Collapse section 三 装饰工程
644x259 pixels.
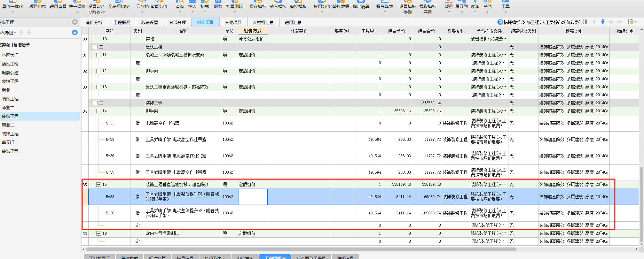pyautogui.click(x=95, y=103)
